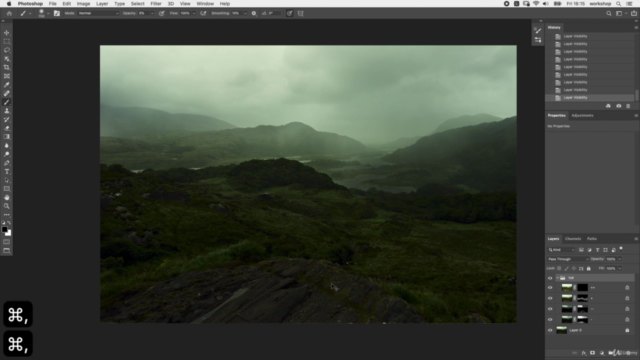
Task: Switch to the Channels tab
Action: pos(573,239)
